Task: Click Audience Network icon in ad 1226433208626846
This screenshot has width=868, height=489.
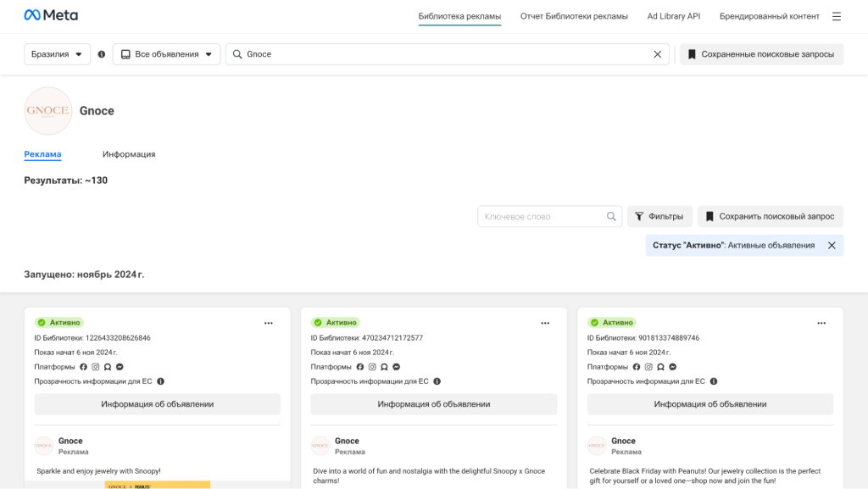Action: [108, 367]
